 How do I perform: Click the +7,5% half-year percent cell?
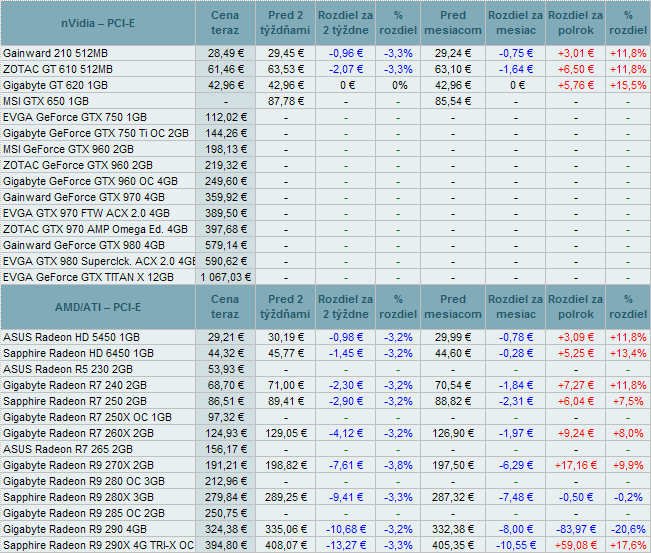(x=628, y=401)
